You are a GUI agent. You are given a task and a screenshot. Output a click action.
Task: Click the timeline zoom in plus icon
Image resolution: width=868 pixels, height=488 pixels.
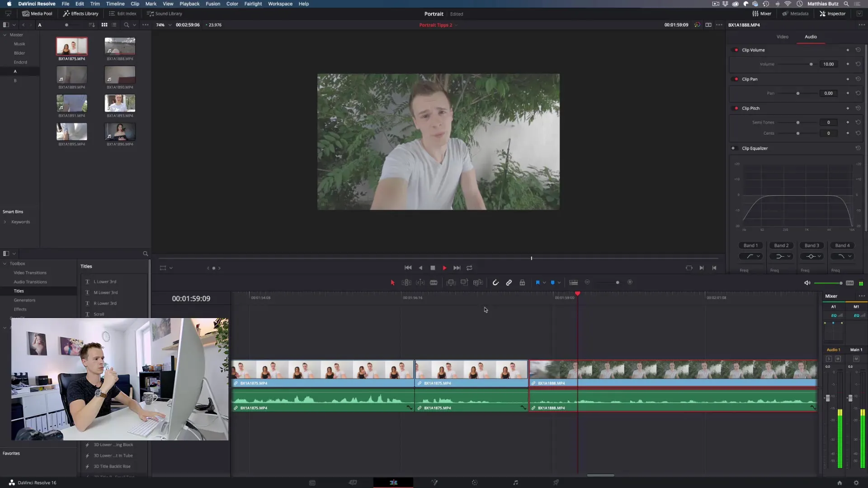point(630,282)
